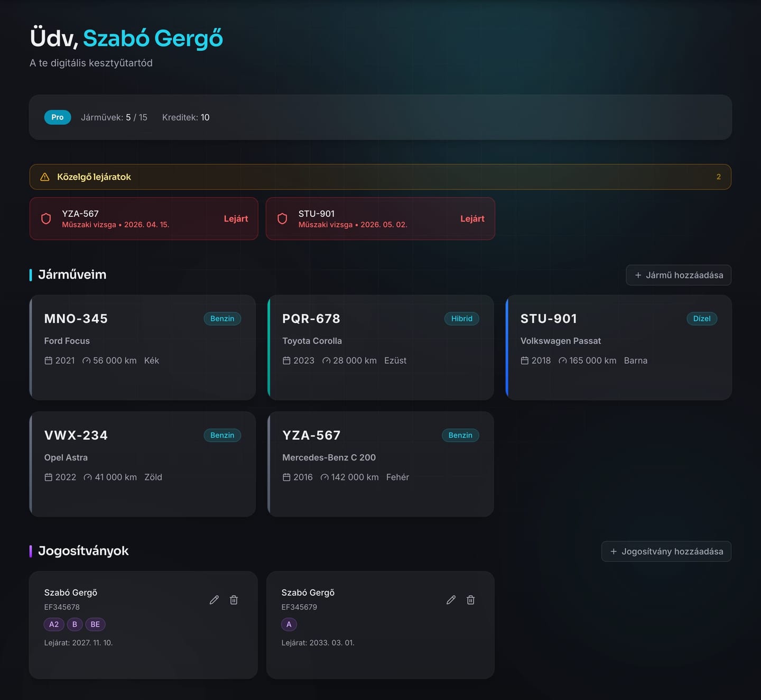
Task: Collapse the Közelgő lejáratok banner
Action: pyautogui.click(x=380, y=177)
